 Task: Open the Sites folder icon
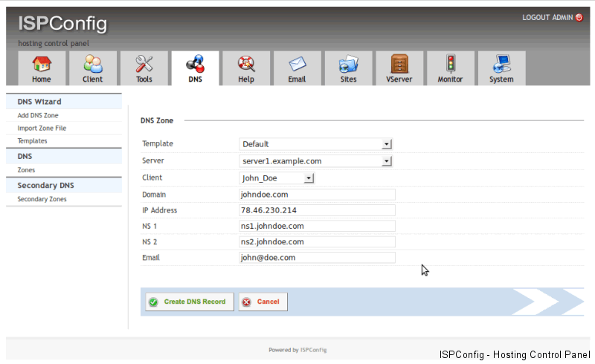point(348,65)
